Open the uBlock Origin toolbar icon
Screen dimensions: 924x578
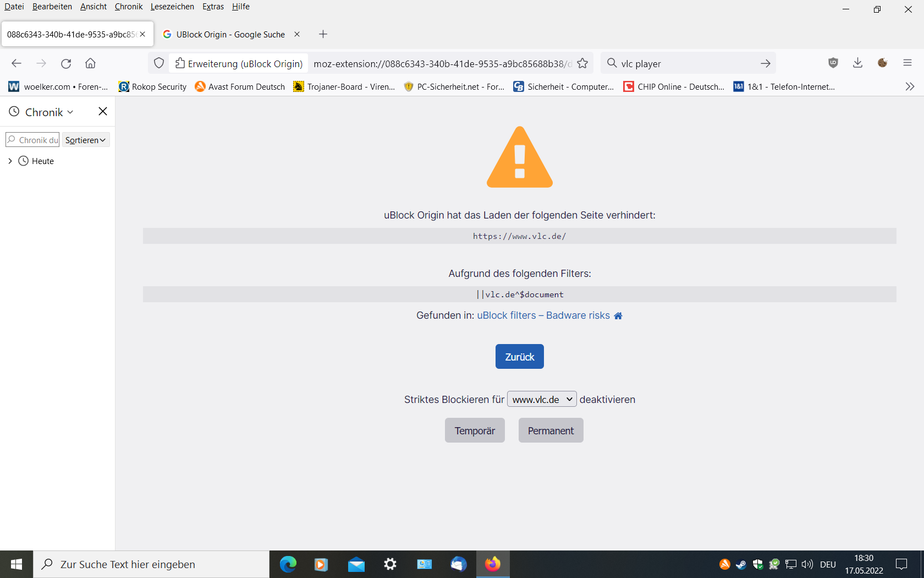[x=833, y=63]
